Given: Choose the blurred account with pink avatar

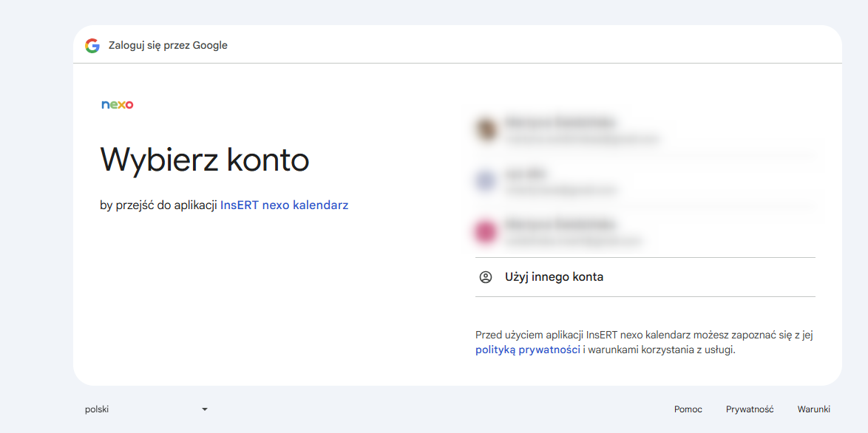Looking at the screenshot, I should coord(645,232).
